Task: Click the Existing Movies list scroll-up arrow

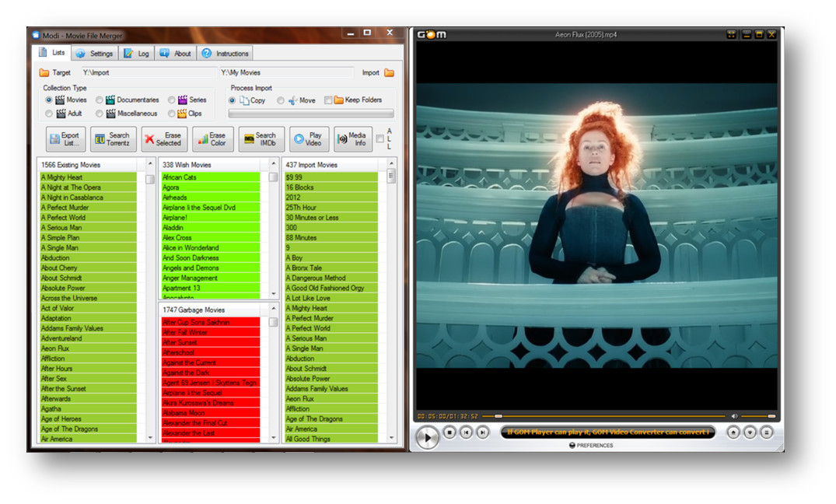Action: (150, 163)
